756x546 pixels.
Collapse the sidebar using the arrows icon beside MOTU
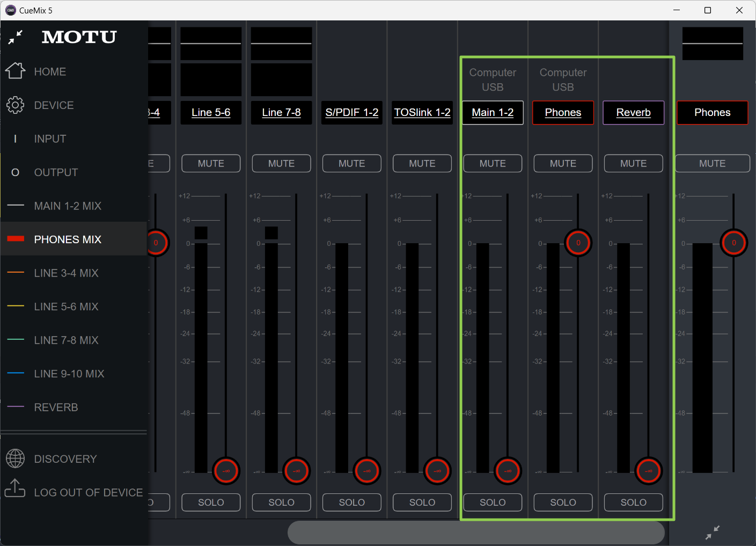[x=16, y=37]
